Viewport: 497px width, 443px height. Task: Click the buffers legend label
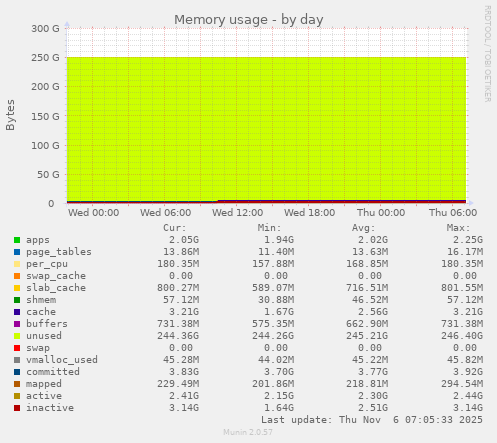47,324
